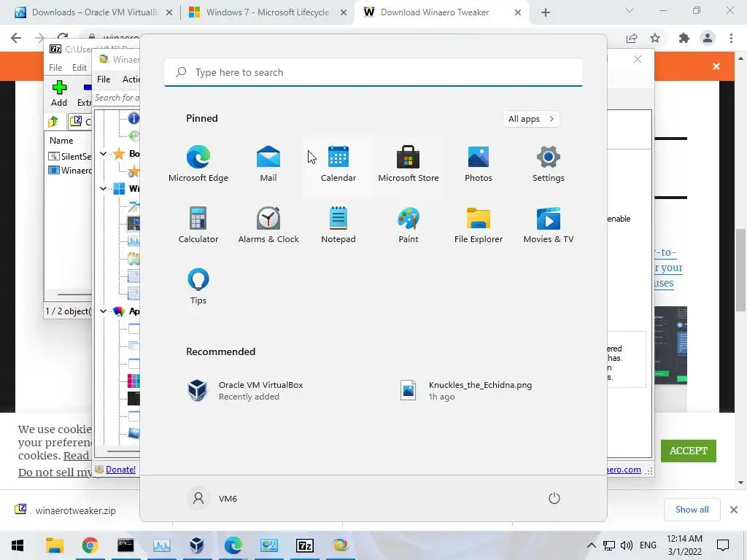The height and width of the screenshot is (560, 747).
Task: Launch the Photos app
Action: coord(479,164)
